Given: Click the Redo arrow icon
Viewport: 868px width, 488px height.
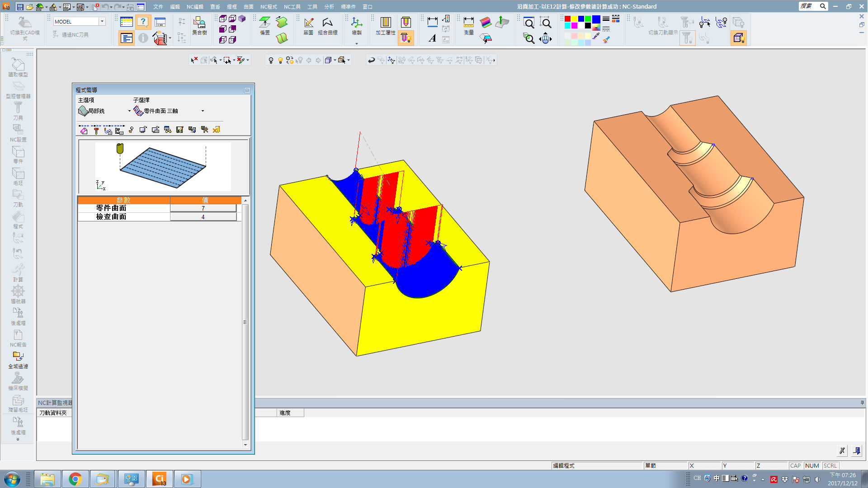Looking at the screenshot, I should click(118, 7).
